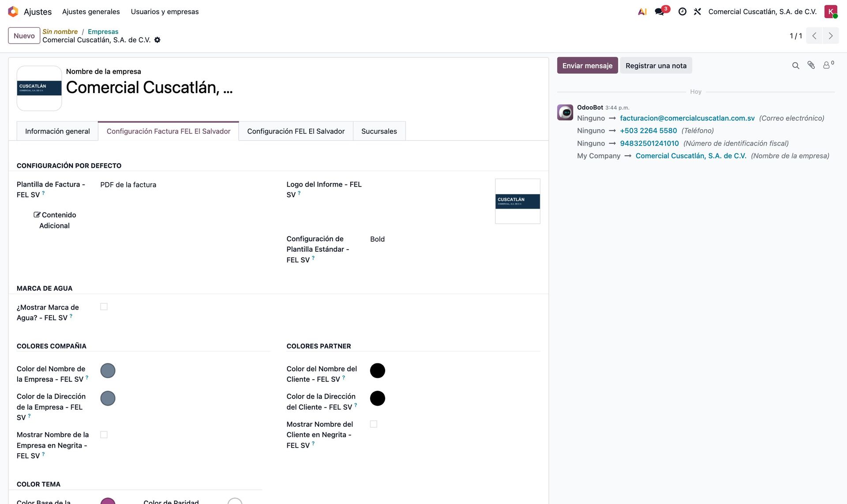Open the Plantilla de Factura dropdown showing PDF de la factura
Screen dimensions: 847x504
[x=184, y=185]
